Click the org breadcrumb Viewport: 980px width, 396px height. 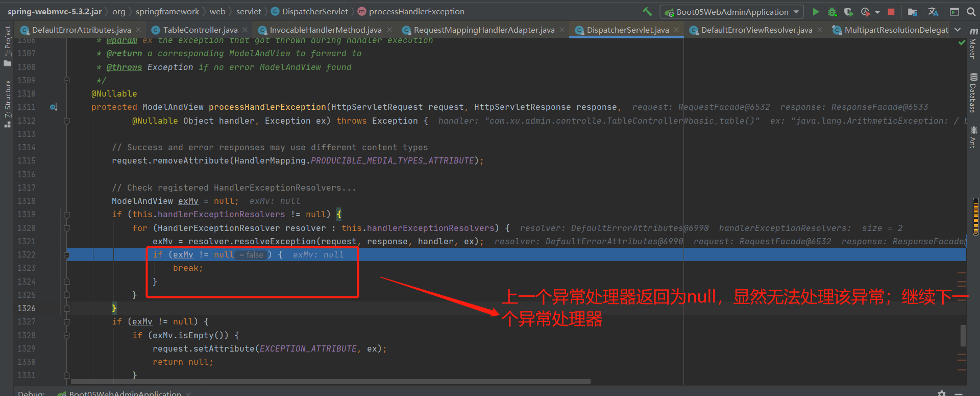(x=119, y=11)
